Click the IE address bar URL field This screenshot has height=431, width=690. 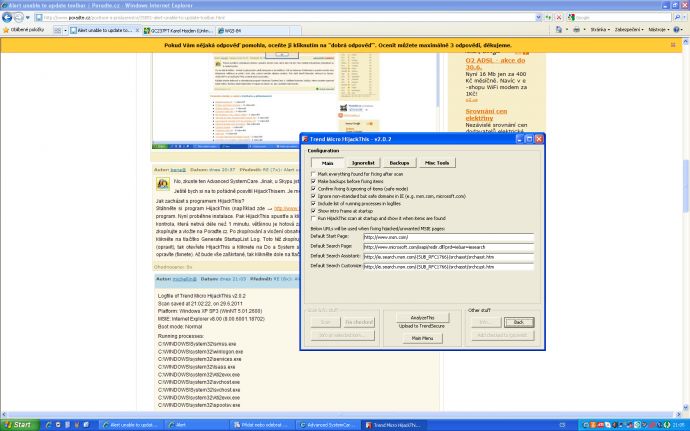[x=284, y=17]
